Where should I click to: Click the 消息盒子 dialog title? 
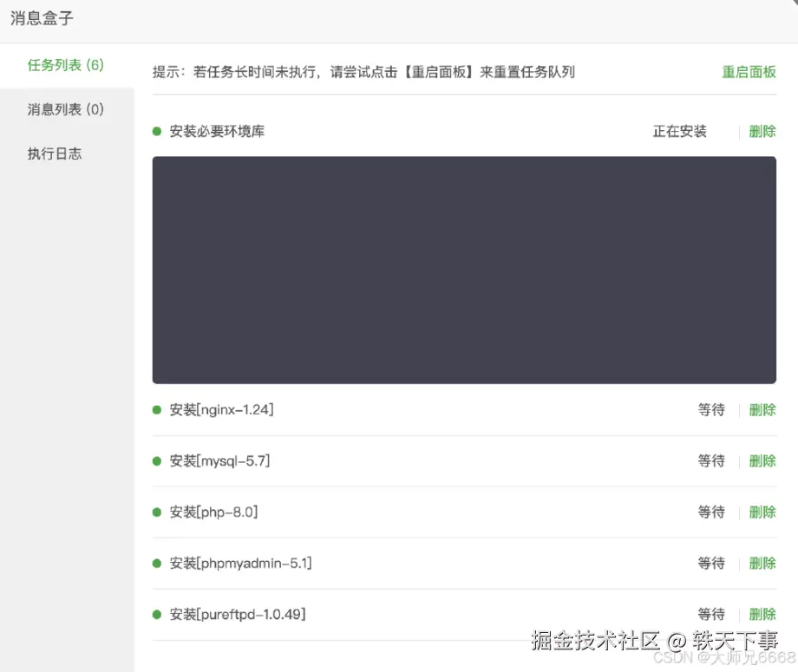(42, 18)
